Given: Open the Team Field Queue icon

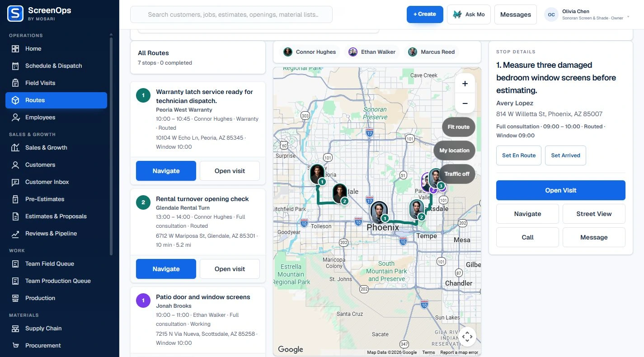Looking at the screenshot, I should point(15,264).
